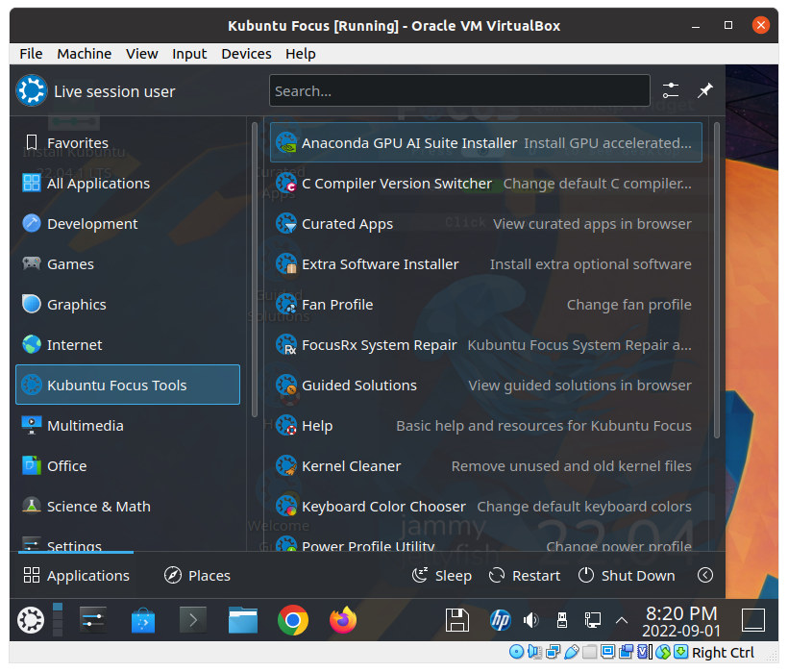Open VirtualBox View menu
The image size is (788, 672).
point(141,54)
